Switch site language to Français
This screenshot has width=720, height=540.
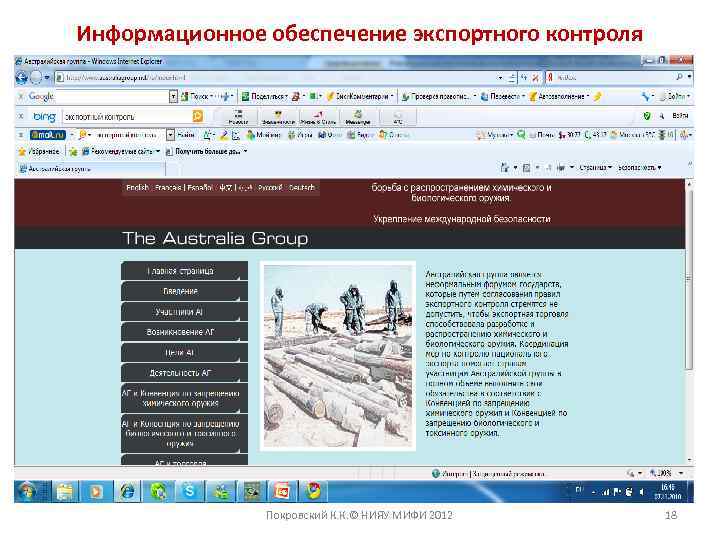click(x=169, y=188)
